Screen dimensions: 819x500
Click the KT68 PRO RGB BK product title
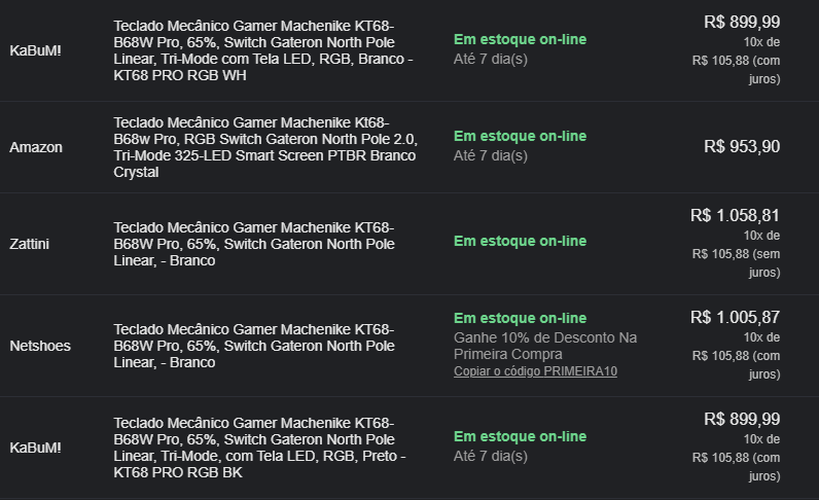(260, 448)
